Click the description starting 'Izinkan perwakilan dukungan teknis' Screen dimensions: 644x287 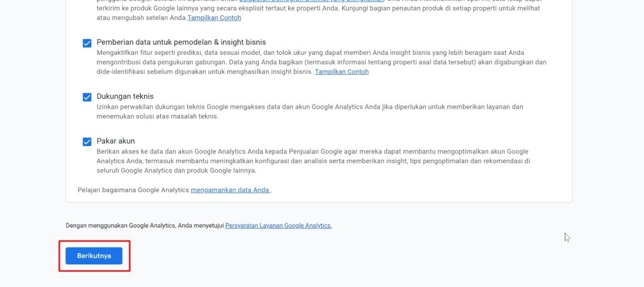click(x=309, y=107)
